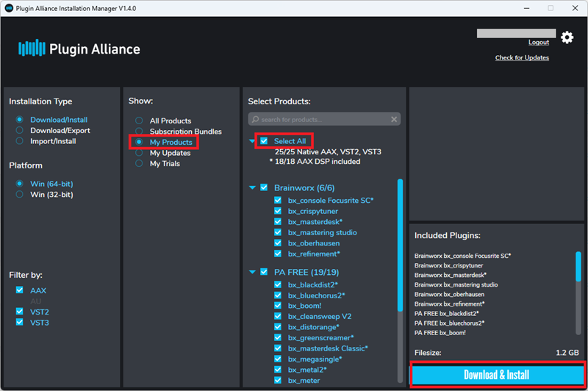
Task: Choose Subscription Bundles in Show list
Action: tap(139, 132)
